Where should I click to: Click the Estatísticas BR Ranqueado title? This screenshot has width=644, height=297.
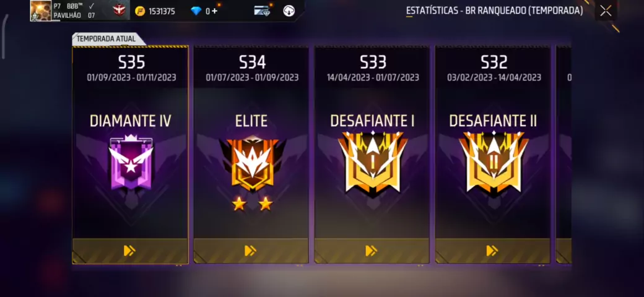(495, 11)
